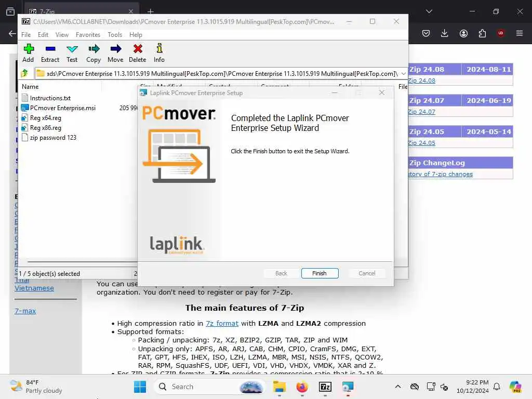Open the Tools menu in 7-Zip
Image resolution: width=532 pixels, height=399 pixels.
(x=115, y=35)
